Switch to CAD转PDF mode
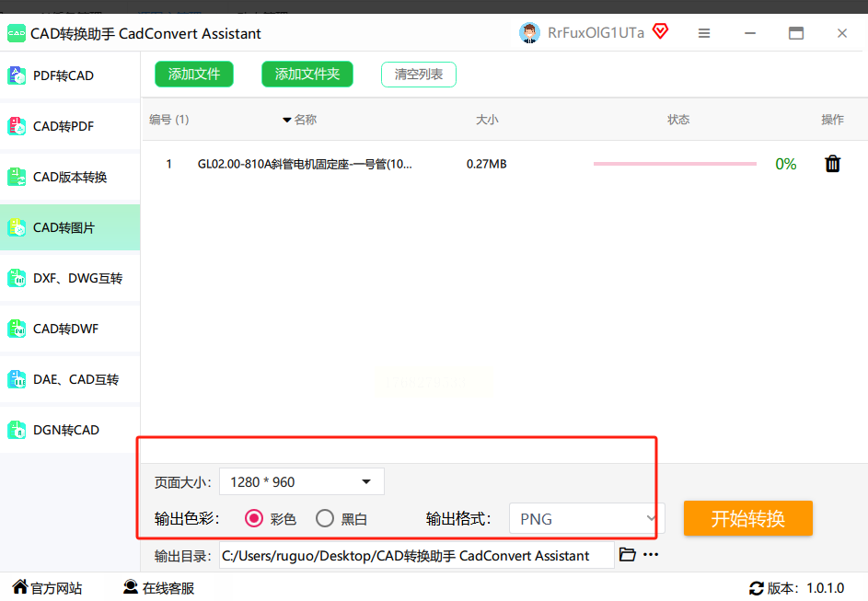The width and height of the screenshot is (868, 601). (70, 126)
